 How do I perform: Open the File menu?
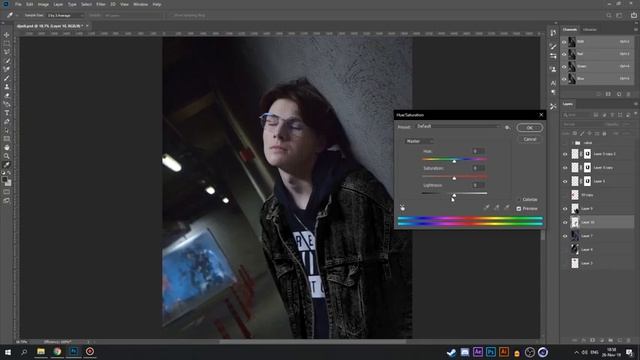[18, 4]
